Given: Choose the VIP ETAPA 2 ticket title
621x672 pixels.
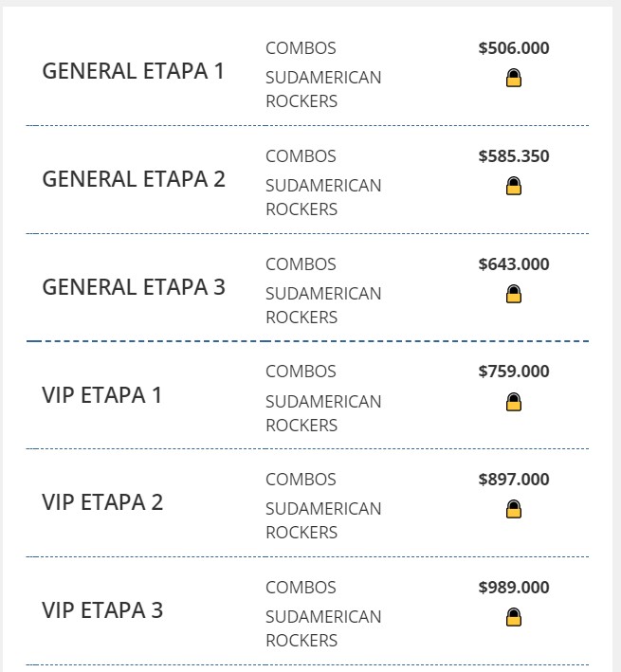Looking at the screenshot, I should coord(102,502).
